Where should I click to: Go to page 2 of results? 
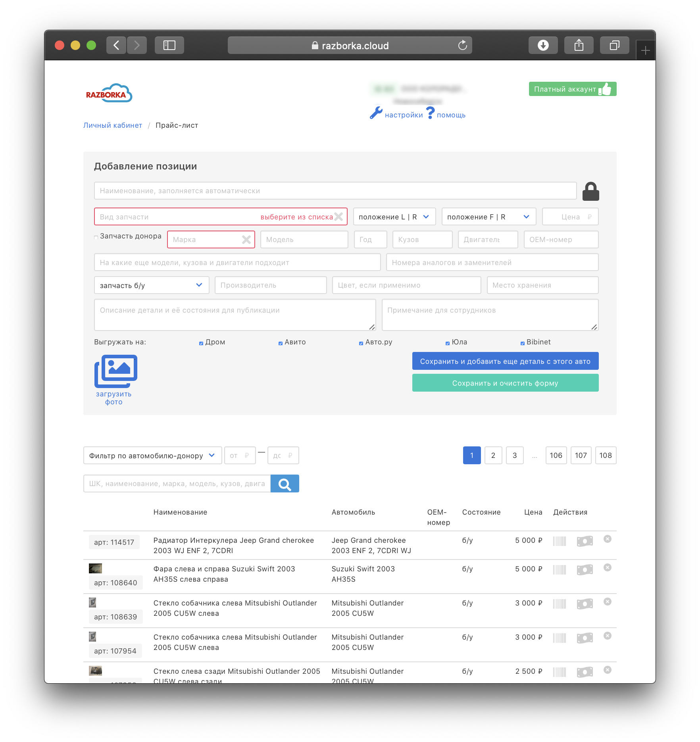(x=493, y=456)
